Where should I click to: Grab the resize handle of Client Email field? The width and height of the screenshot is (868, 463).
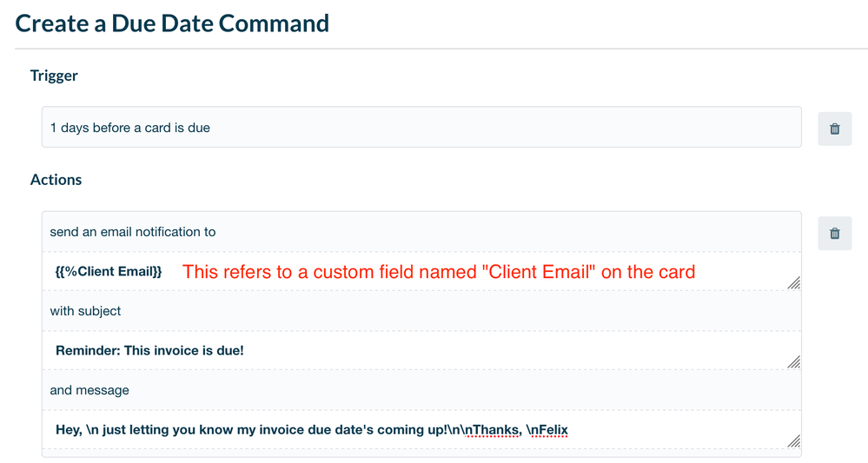click(793, 282)
